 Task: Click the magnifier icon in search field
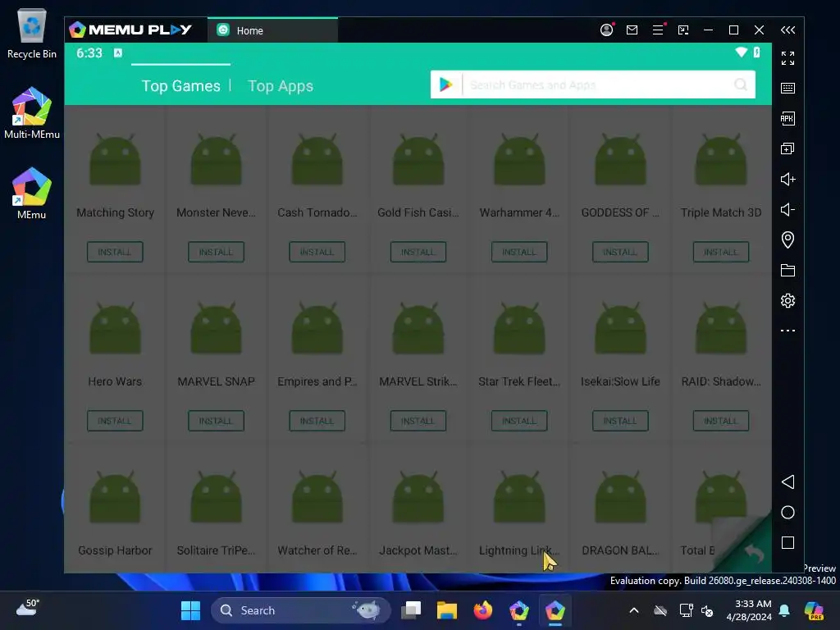(x=741, y=84)
